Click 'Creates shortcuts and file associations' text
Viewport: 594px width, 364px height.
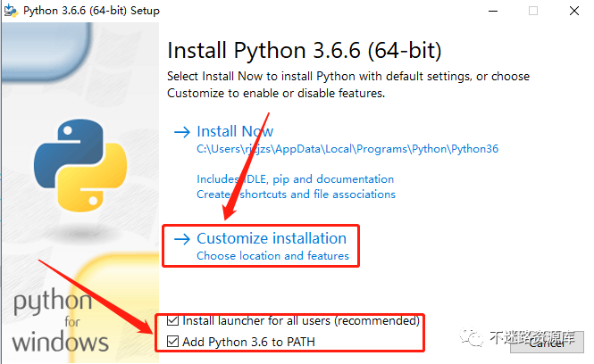pyautogui.click(x=296, y=194)
